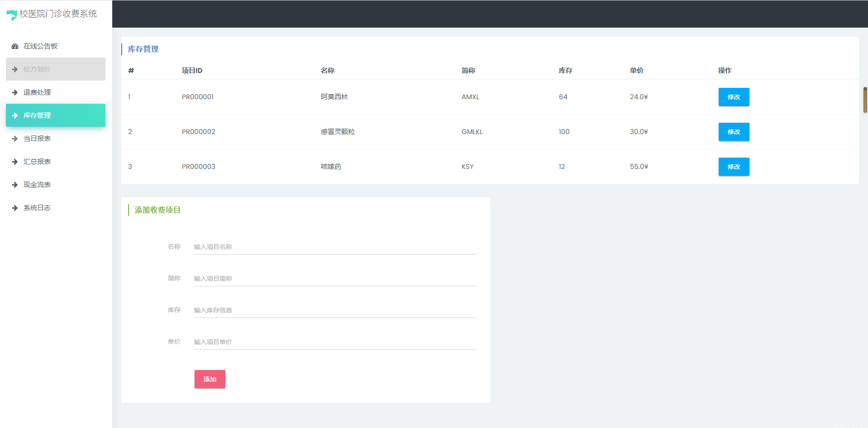Viewport: 868px width, 428px height.
Task: Click the teal logo icon of the system
Action: 11,14
